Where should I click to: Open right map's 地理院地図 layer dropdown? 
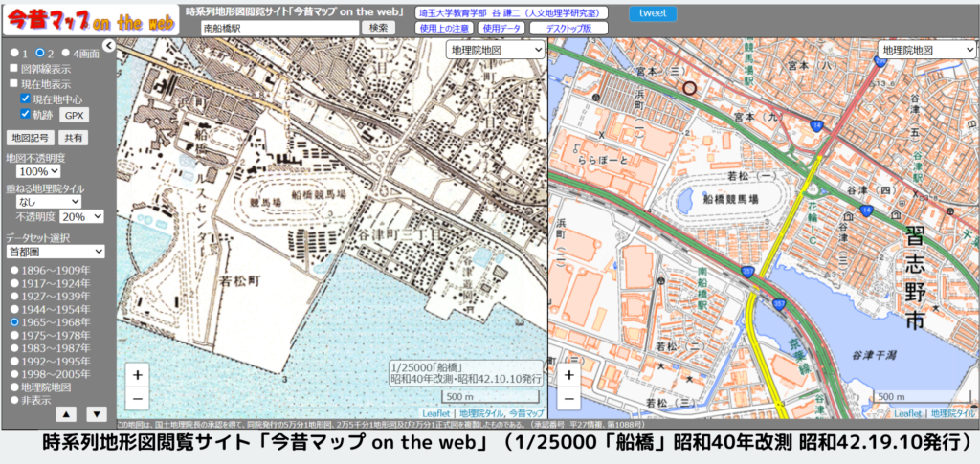point(920,50)
